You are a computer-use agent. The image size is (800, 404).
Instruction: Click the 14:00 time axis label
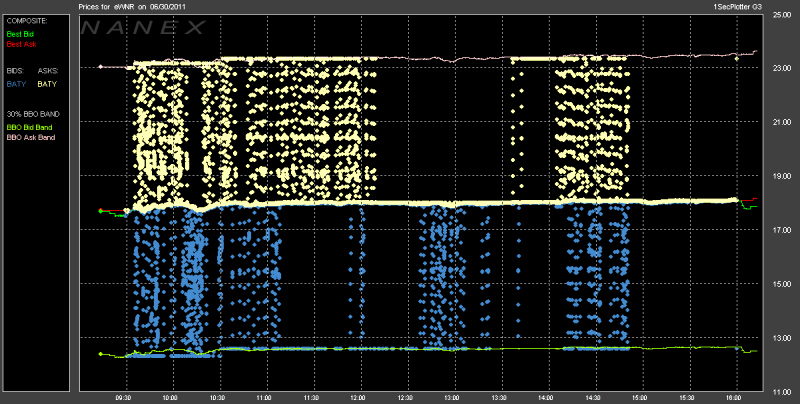click(x=546, y=397)
